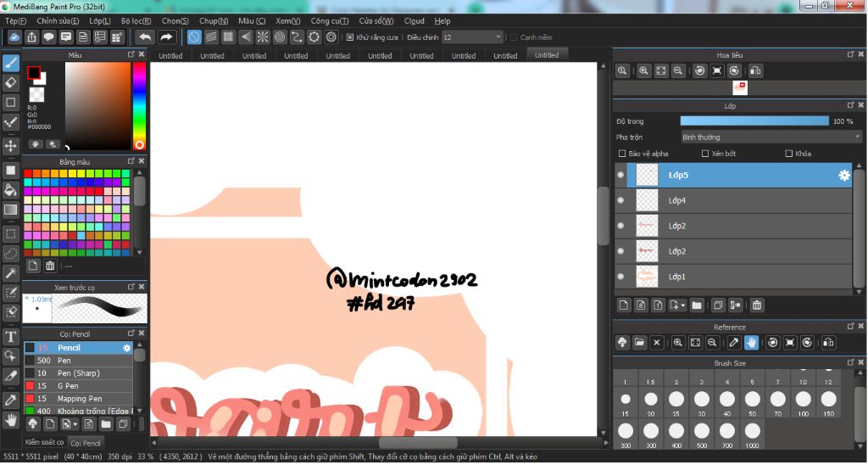Switch to the Kiểm soát cọ tab

click(44, 442)
